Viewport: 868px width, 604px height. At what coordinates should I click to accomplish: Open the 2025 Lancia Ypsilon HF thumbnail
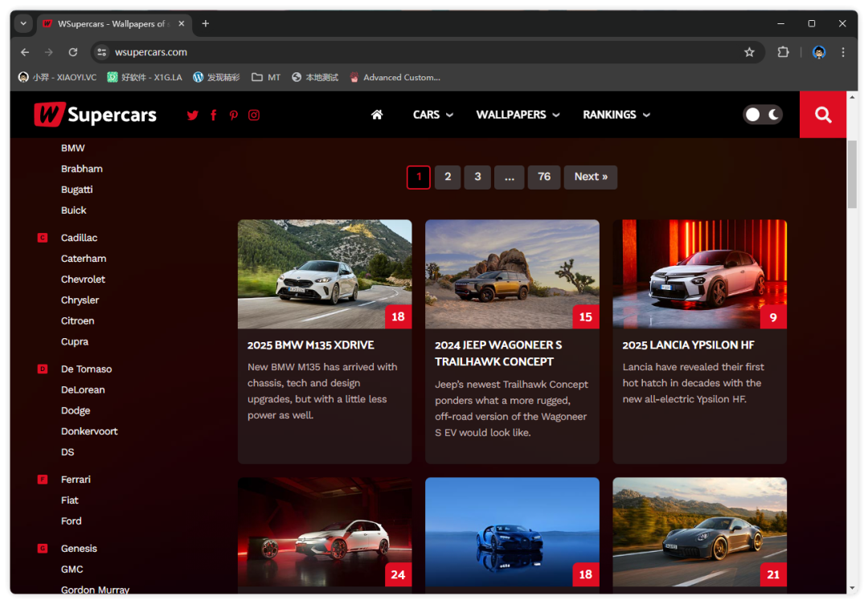coord(699,274)
